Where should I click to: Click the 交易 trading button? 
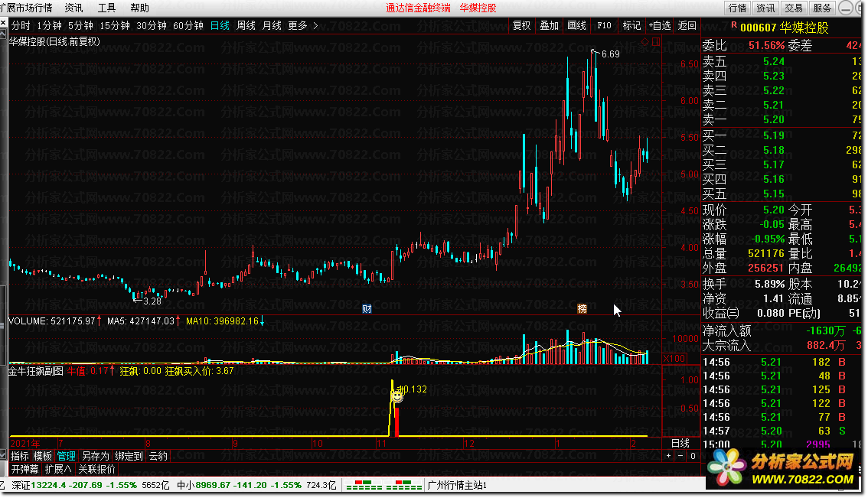coord(794,8)
